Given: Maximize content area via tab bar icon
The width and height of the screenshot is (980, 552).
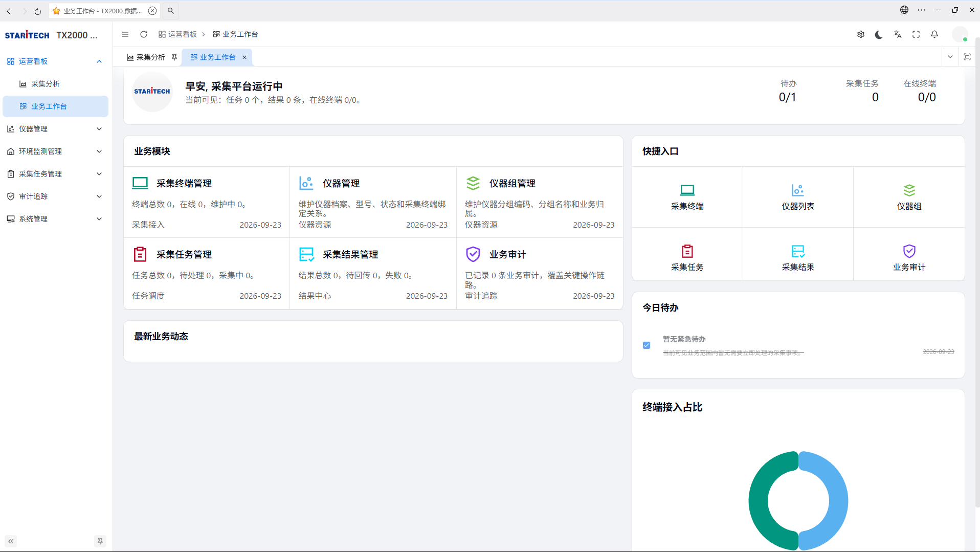Looking at the screenshot, I should (967, 57).
